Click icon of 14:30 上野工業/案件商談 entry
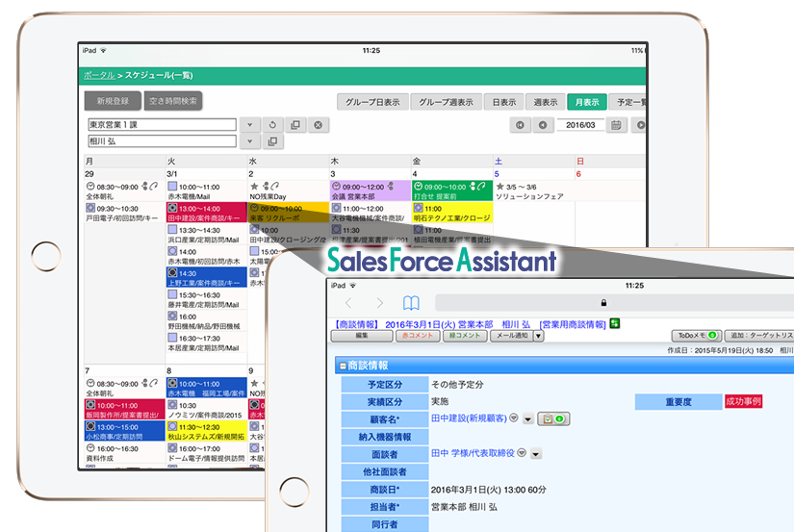794x532 pixels. (172, 273)
